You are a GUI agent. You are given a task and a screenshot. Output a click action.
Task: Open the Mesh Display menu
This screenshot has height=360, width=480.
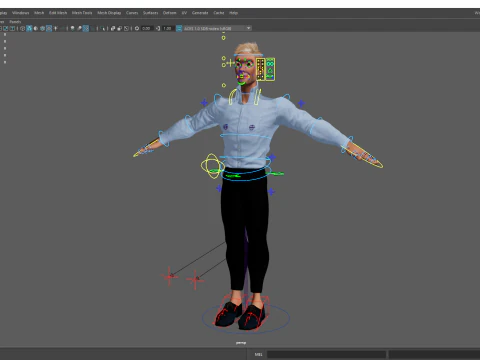pos(109,13)
